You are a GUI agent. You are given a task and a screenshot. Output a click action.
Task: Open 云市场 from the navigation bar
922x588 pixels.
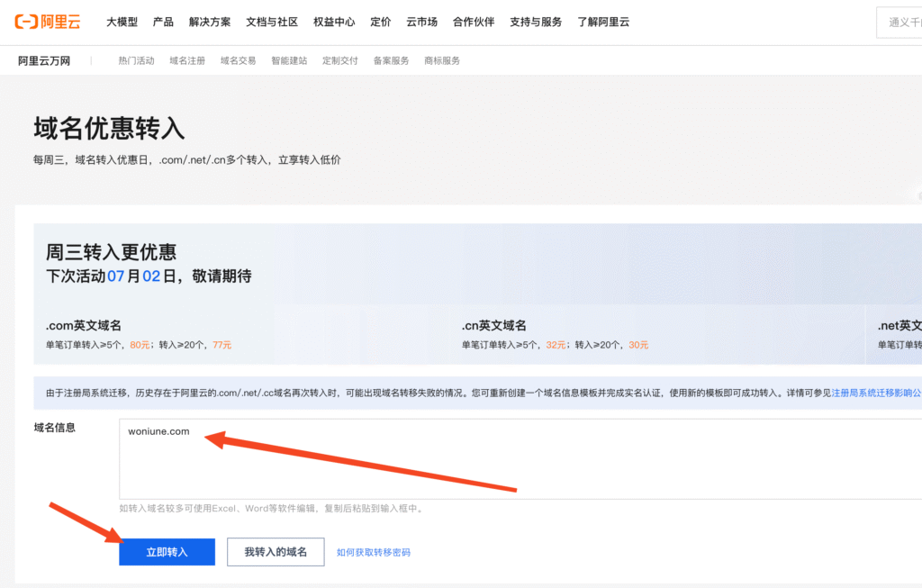pos(421,22)
